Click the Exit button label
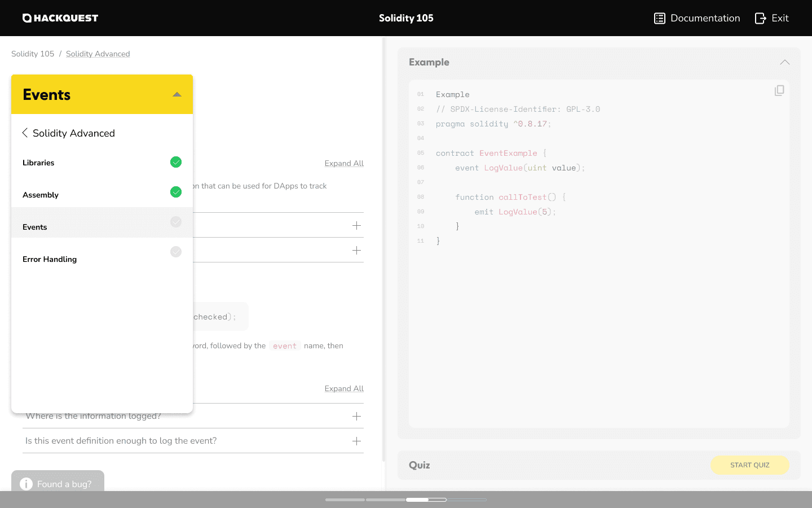The height and width of the screenshot is (508, 812). coord(780,18)
